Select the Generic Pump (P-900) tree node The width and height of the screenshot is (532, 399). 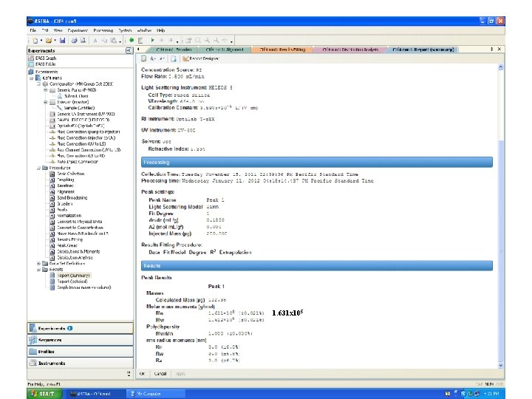point(73,90)
